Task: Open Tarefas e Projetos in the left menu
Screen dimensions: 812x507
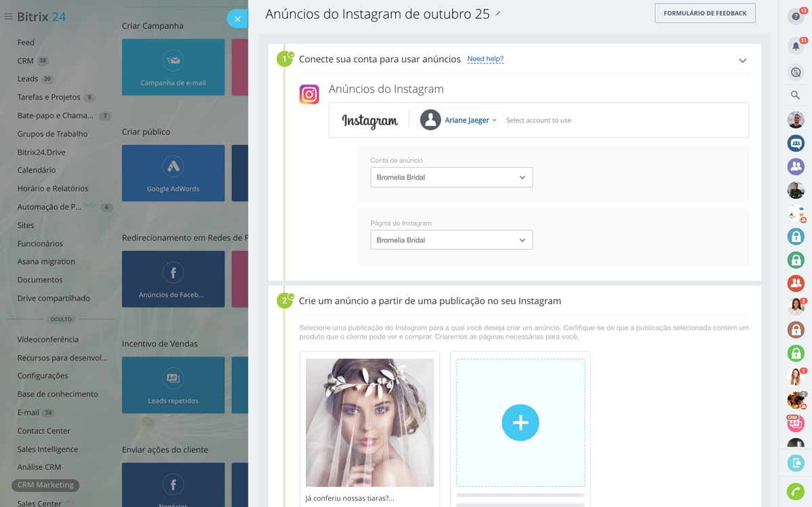Action: pyautogui.click(x=49, y=97)
